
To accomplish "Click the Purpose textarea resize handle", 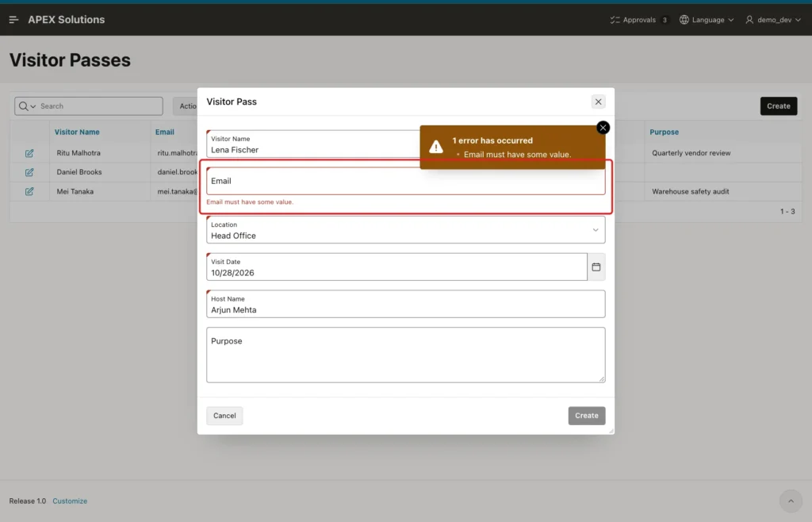I will [602, 379].
